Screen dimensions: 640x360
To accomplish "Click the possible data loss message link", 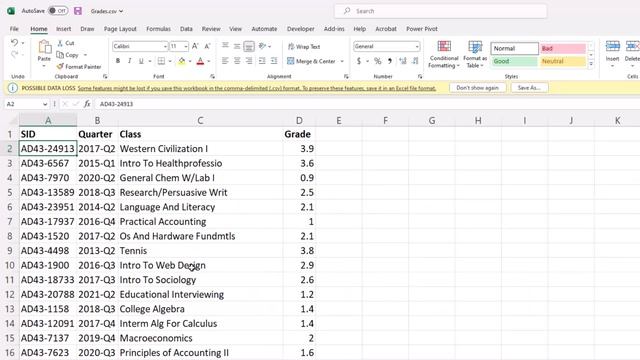I will click(257, 88).
